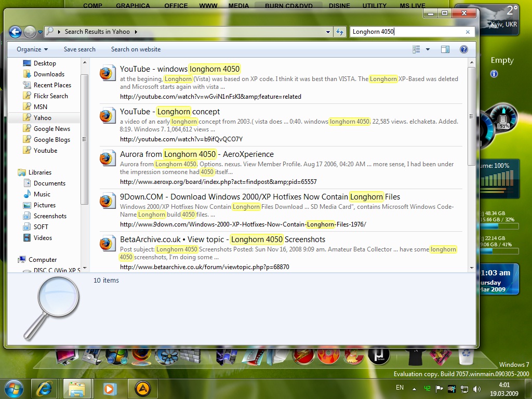
Task: Open Libraries in navigation pane
Action: [x=39, y=172]
